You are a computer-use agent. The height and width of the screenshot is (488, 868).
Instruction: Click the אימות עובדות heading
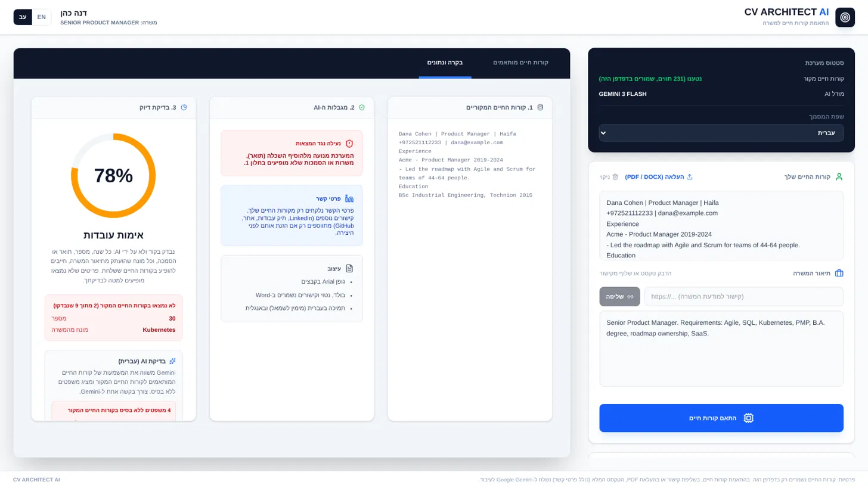pyautogui.click(x=113, y=235)
